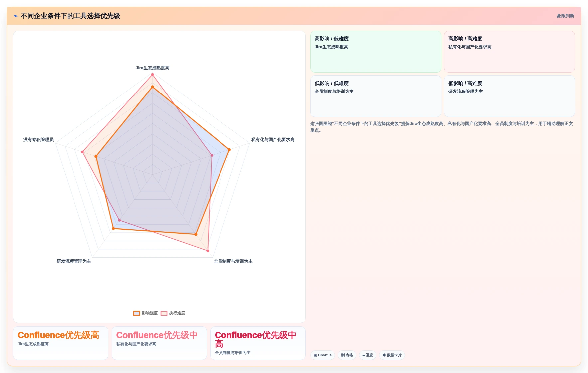588x373 pixels.
Task: Click orange data point on 研发流程管理为主 axis
Action: 113,228
